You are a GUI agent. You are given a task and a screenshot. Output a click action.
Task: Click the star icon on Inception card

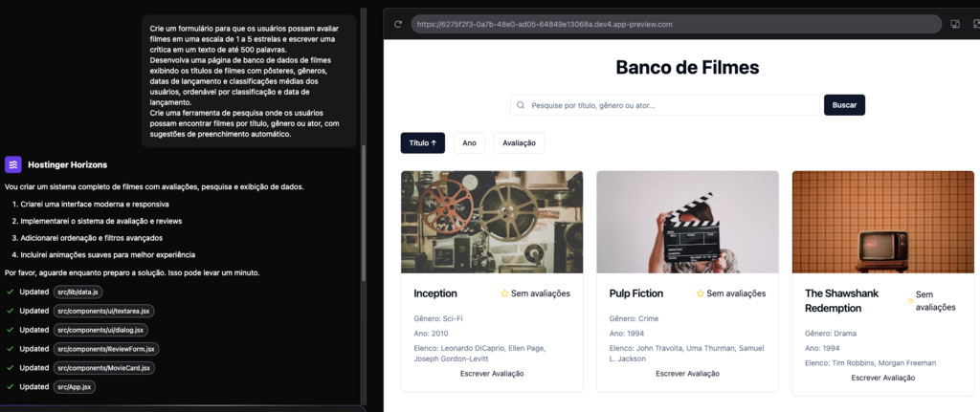pos(504,293)
